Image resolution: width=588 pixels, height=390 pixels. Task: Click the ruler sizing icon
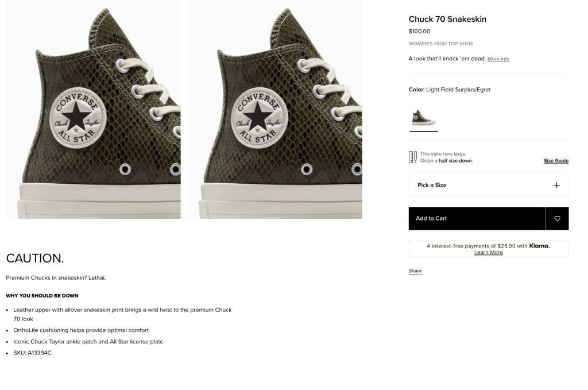(413, 157)
